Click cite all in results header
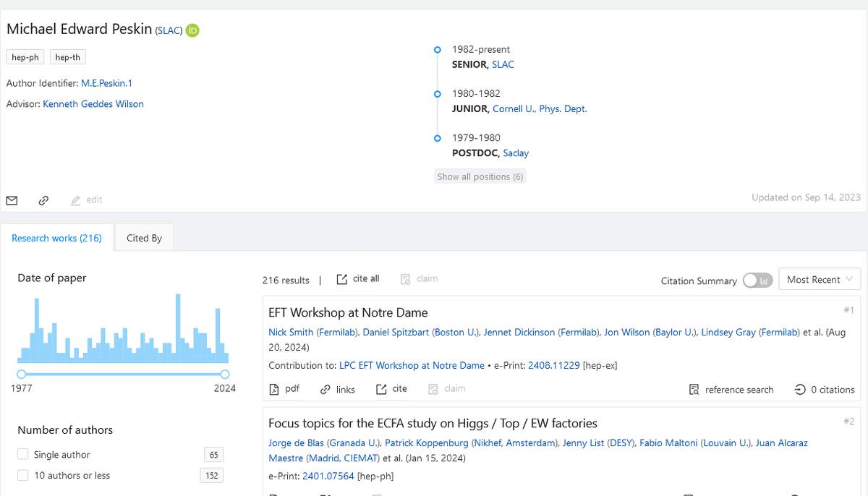 [358, 279]
